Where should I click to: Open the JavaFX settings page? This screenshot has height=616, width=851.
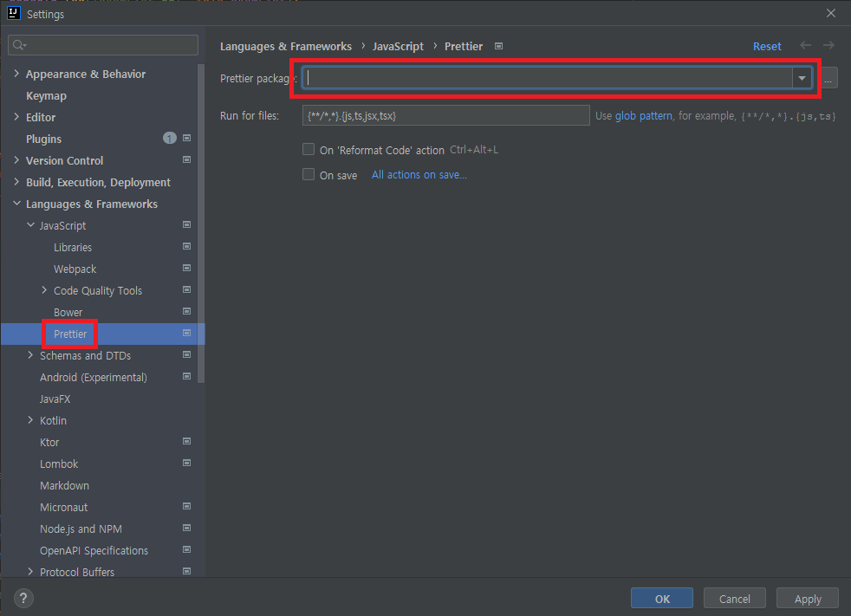click(55, 399)
